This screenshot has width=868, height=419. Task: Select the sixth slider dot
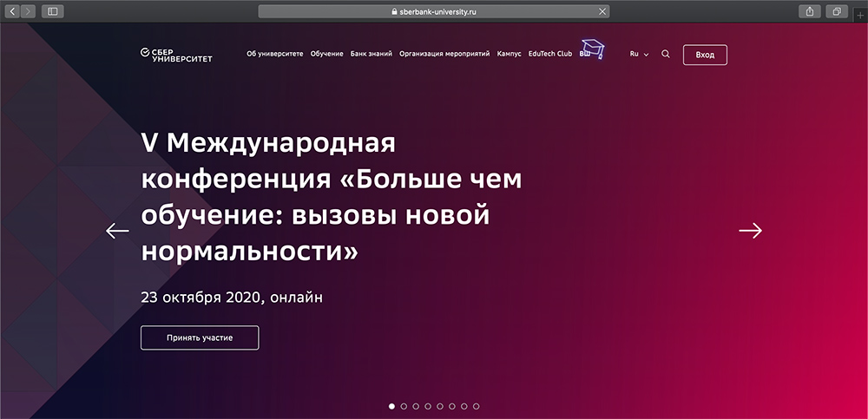[451, 406]
